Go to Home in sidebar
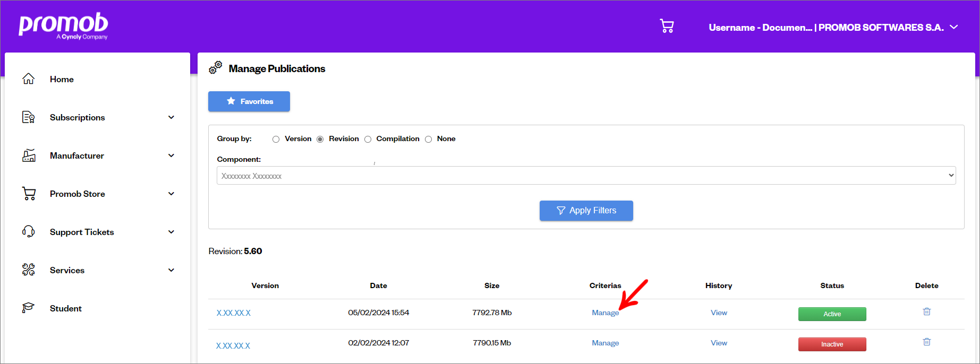 click(x=62, y=79)
